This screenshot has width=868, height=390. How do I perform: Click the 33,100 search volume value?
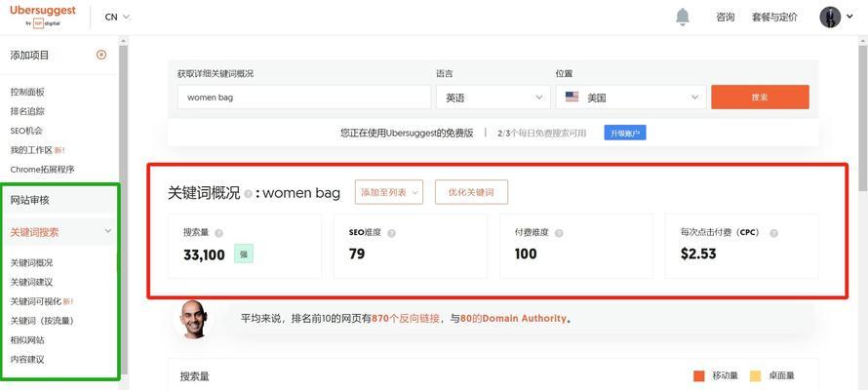point(204,254)
